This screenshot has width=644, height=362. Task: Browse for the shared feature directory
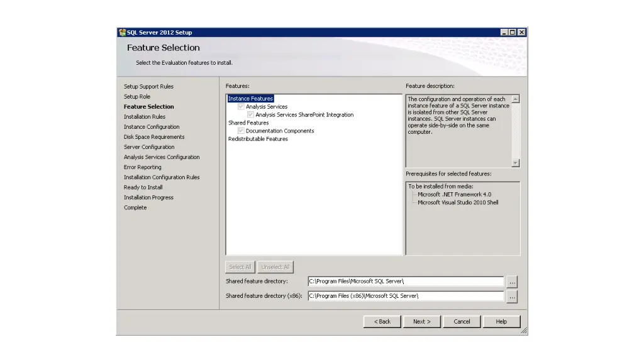[512, 282]
